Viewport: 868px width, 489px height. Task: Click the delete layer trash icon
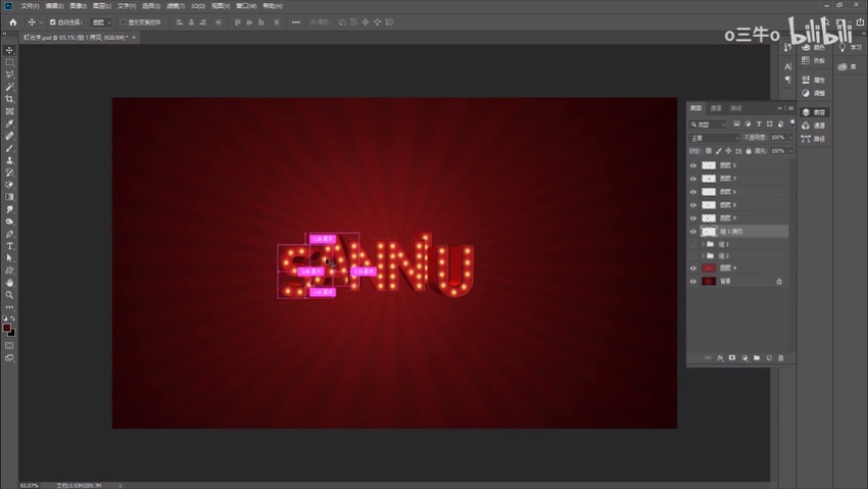[781, 357]
